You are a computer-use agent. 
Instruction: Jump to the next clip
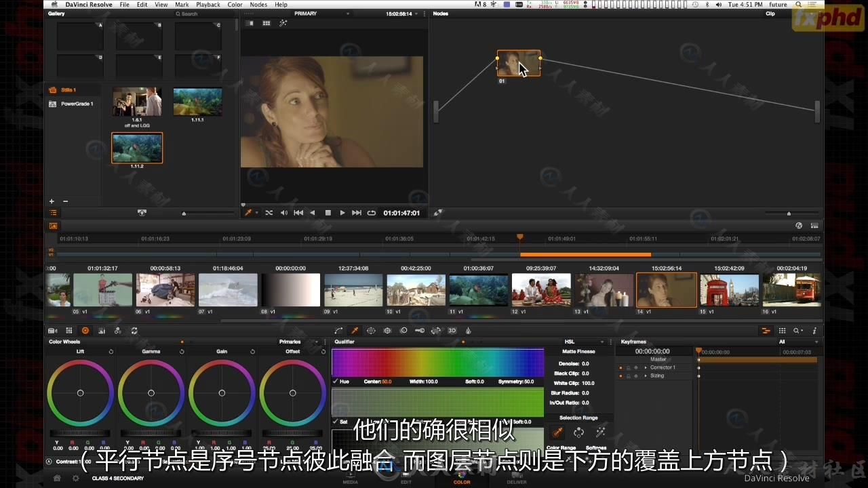357,213
